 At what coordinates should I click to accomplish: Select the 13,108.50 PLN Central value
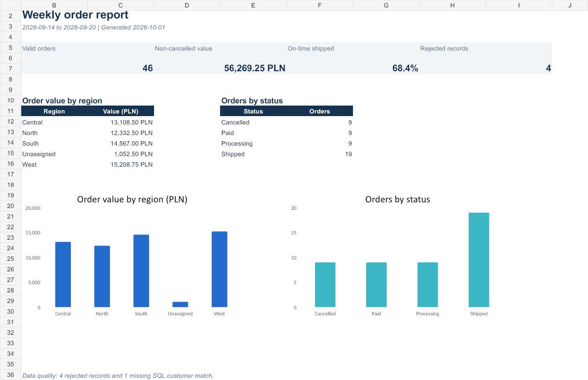(132, 122)
